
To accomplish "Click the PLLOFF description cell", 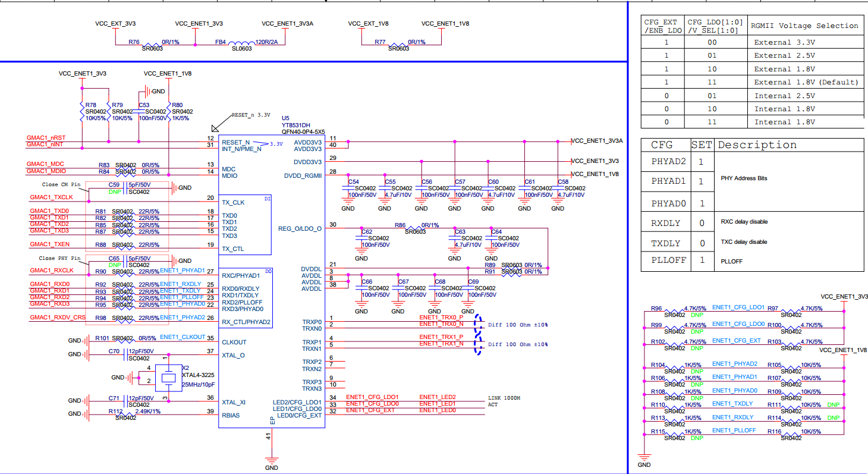I will coord(789,261).
